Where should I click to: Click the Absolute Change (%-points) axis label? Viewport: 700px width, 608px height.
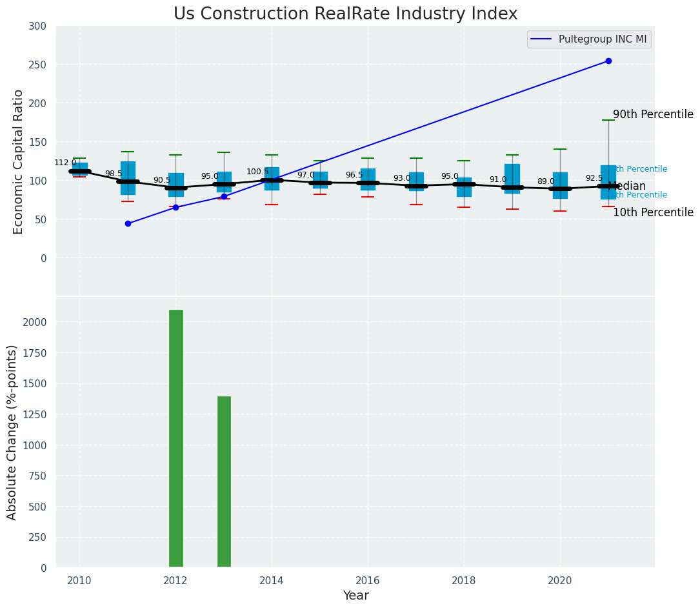[x=12, y=432]
